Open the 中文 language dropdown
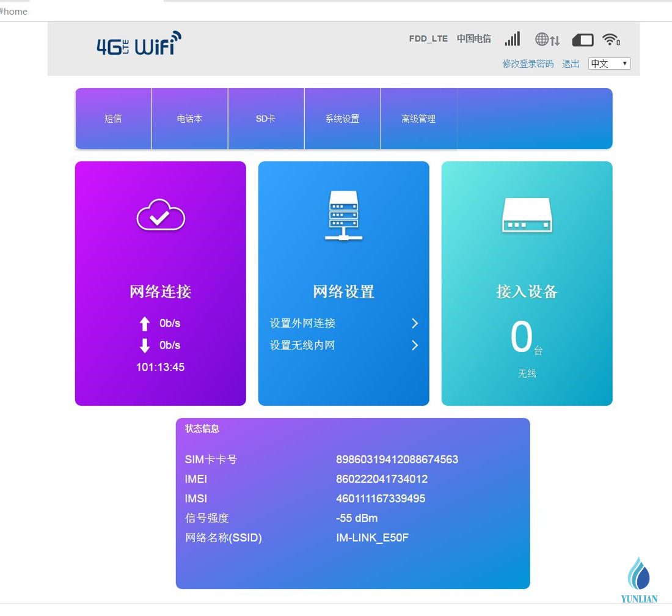Screen dimensions: 672x616 pyautogui.click(x=608, y=64)
